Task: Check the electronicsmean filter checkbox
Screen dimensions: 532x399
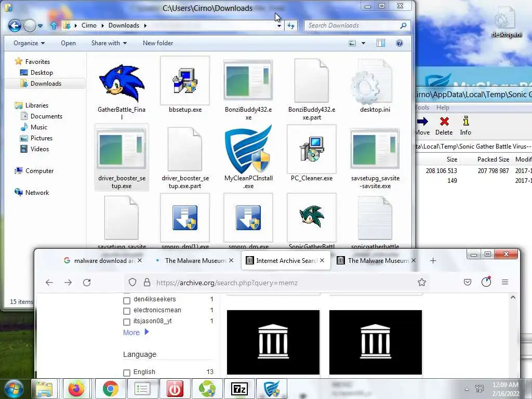Action: tap(127, 311)
